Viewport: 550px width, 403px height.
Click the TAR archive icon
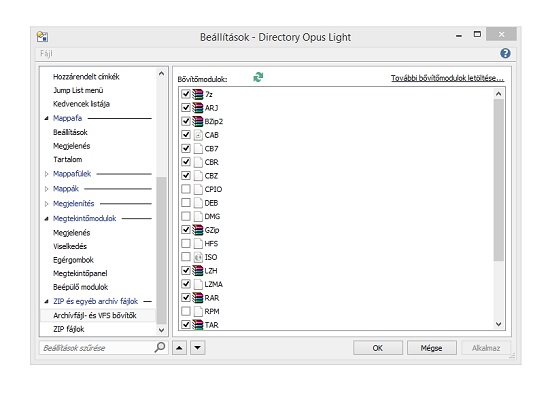pyautogui.click(x=198, y=325)
